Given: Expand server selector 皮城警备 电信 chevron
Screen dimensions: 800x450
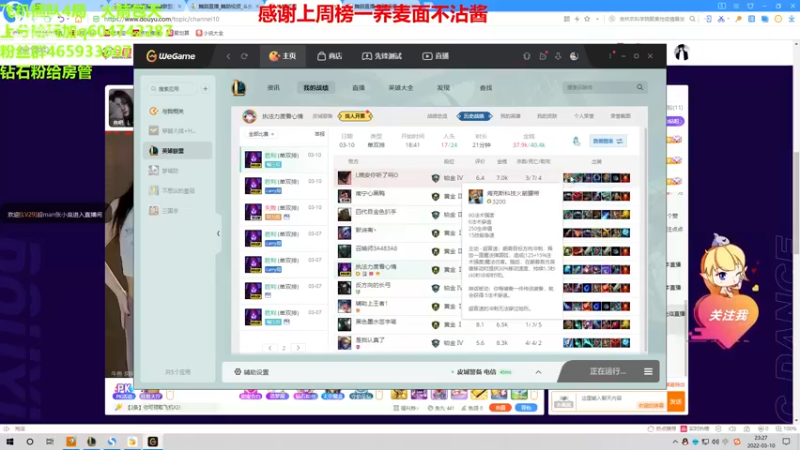Looking at the screenshot, I should tap(538, 372).
